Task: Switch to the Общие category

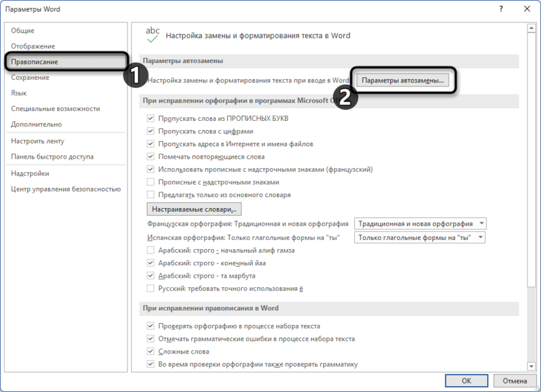Action: 27,30
